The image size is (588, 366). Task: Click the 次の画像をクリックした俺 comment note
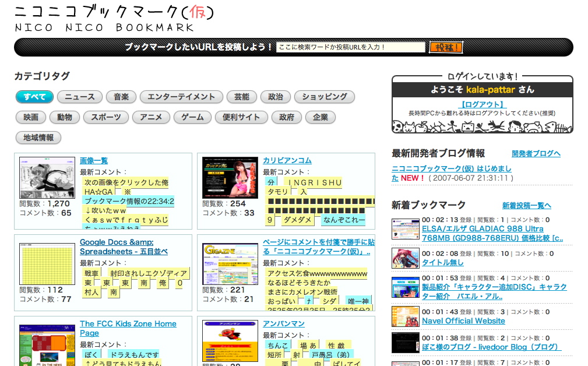click(x=126, y=182)
